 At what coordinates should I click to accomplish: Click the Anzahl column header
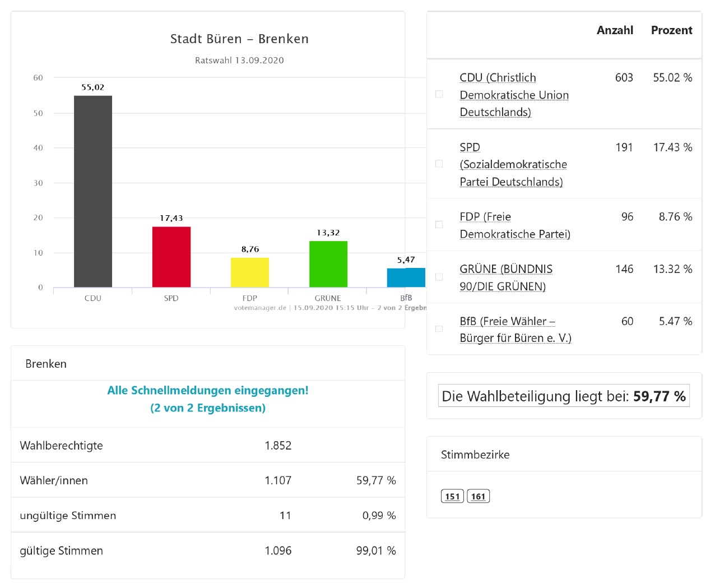[615, 30]
